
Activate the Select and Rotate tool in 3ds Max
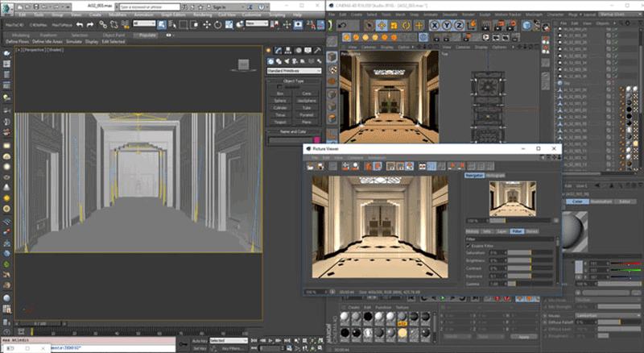[217, 25]
